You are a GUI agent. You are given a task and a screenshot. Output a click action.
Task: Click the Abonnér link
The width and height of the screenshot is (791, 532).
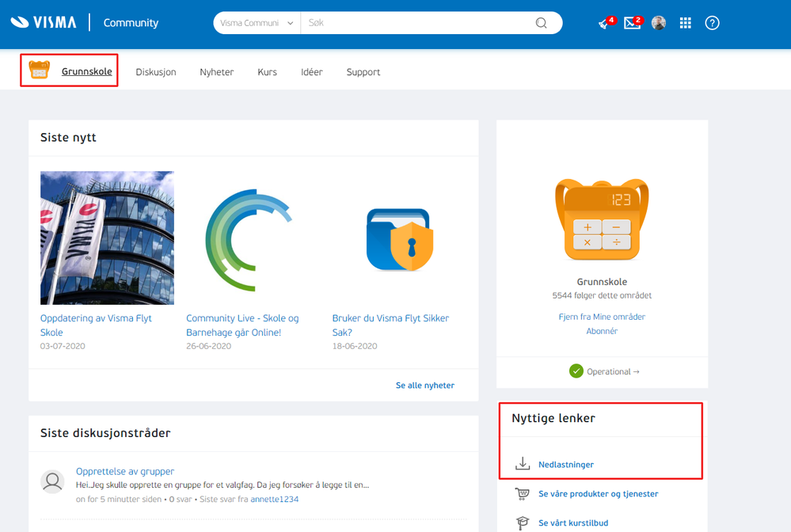click(602, 331)
